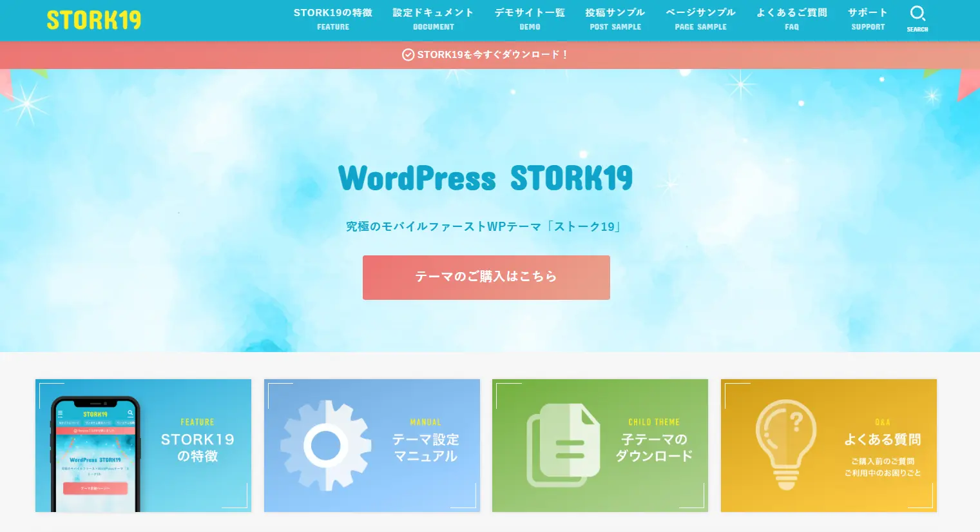Open the テーマ設定マニュアル card
This screenshot has height=532, width=980.
point(372,445)
